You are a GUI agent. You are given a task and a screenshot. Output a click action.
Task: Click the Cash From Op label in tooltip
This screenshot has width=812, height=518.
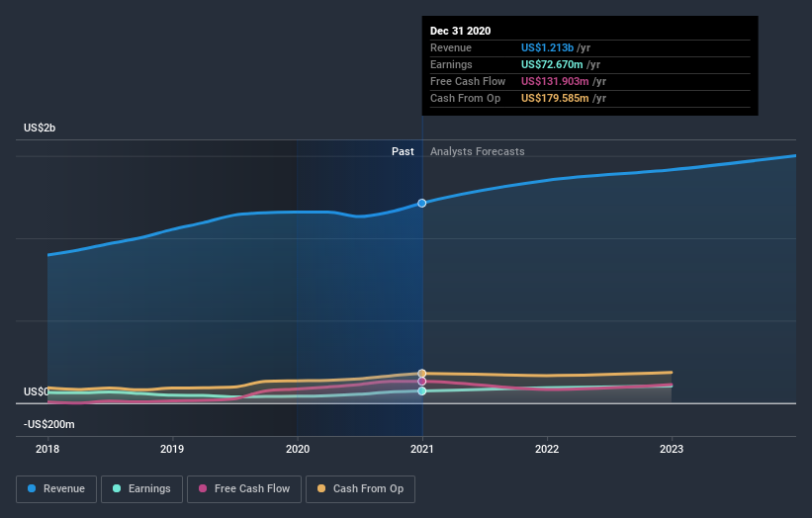click(x=465, y=98)
